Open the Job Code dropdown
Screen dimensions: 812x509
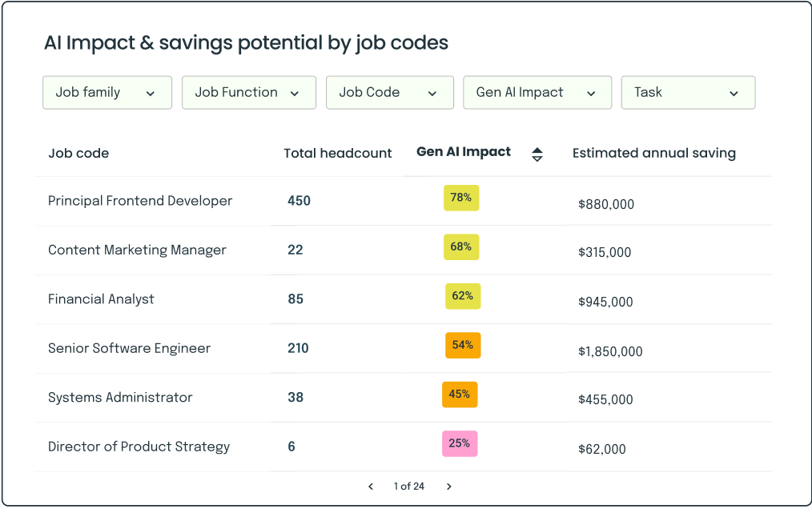(x=389, y=93)
